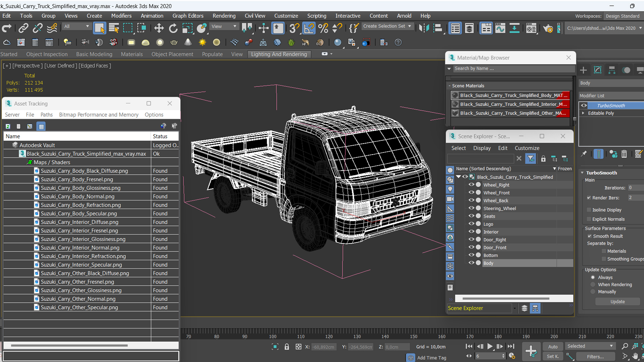Open the Rendering menu
The height and width of the screenshot is (362, 644).
224,16
